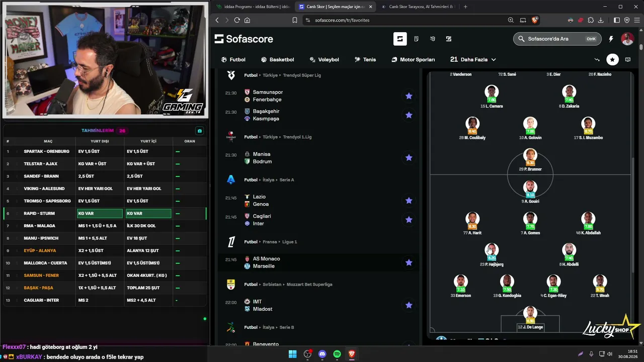The height and width of the screenshot is (362, 644).
Task: Open Discord from the taskbar
Action: tap(323, 354)
